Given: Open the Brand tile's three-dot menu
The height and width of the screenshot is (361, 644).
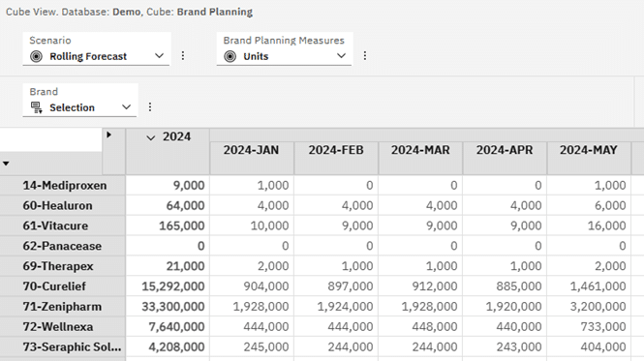Looking at the screenshot, I should [x=150, y=107].
